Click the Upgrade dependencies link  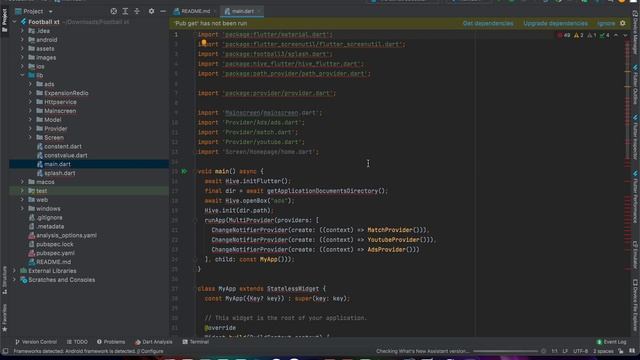coord(556,24)
